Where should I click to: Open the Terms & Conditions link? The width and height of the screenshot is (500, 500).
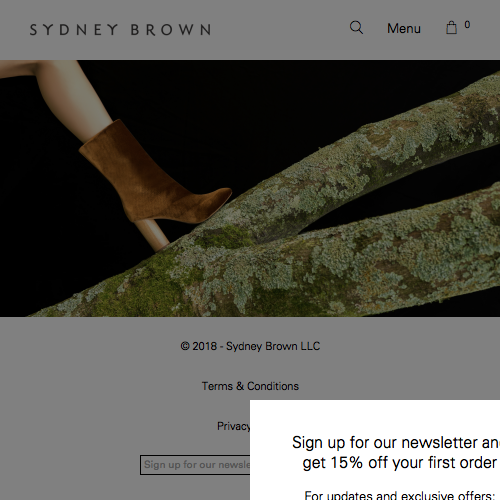coord(250,386)
